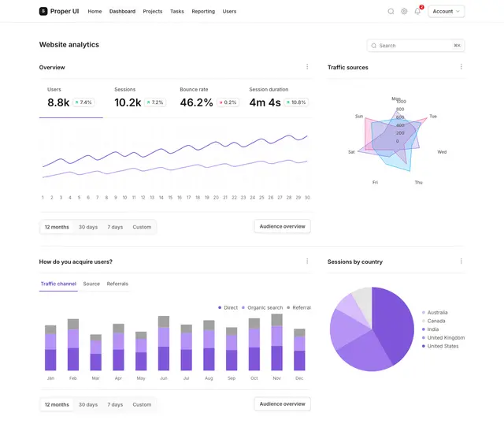504x446 pixels.
Task: Click Audience overview button under Overview chart
Action: [x=282, y=226]
